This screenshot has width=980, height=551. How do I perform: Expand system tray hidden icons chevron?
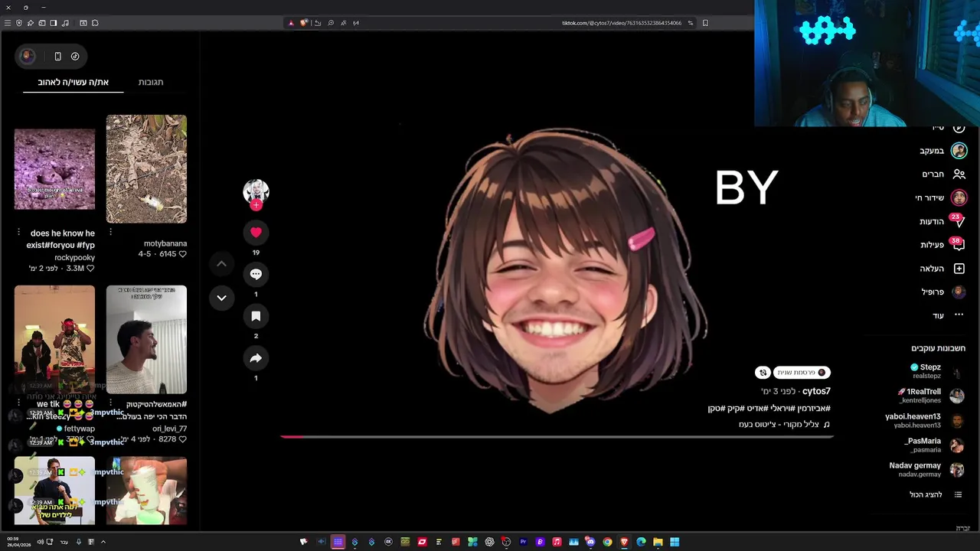(x=103, y=542)
